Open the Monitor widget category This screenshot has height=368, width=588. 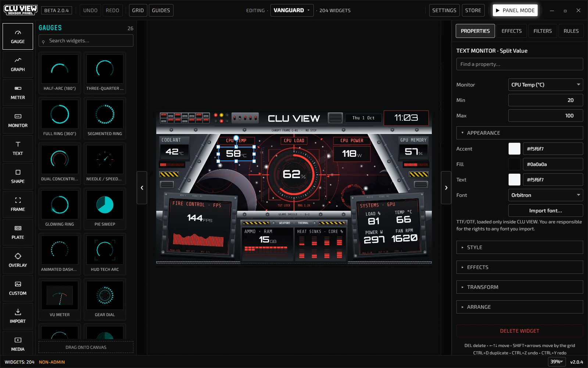[x=18, y=120]
